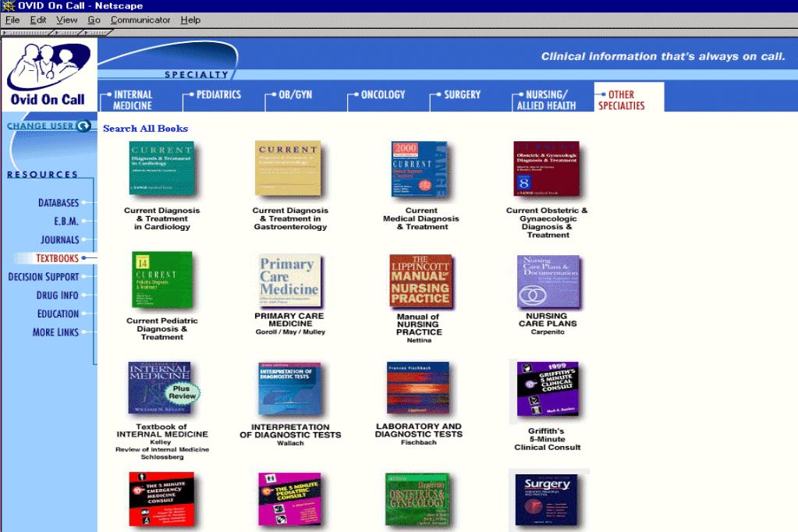Go to Journals in Resources sidebar
The height and width of the screenshot is (532, 798).
pyautogui.click(x=60, y=239)
